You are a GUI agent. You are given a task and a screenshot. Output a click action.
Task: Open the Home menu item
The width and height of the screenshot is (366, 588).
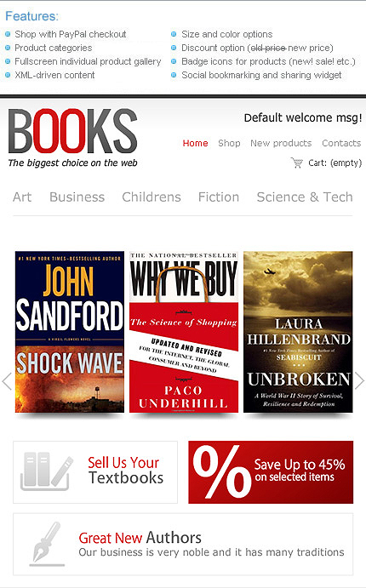tap(196, 143)
